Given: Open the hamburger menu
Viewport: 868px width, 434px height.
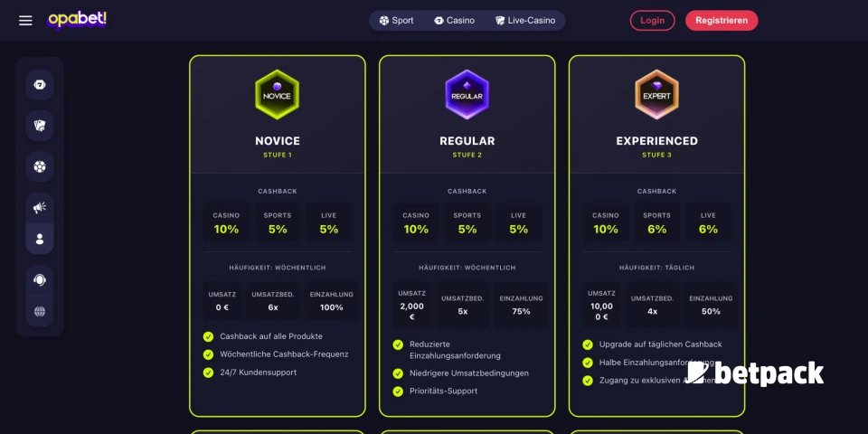Looking at the screenshot, I should (x=25, y=21).
